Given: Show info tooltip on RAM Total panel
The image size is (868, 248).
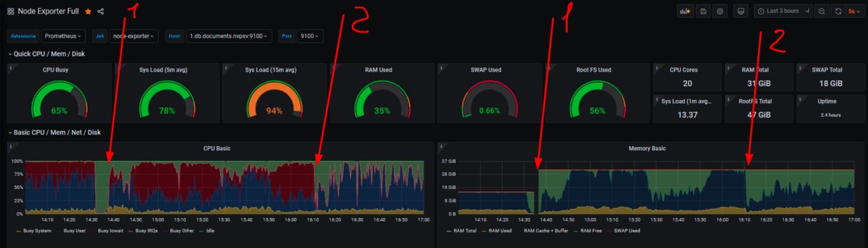Looking at the screenshot, I should [728, 68].
